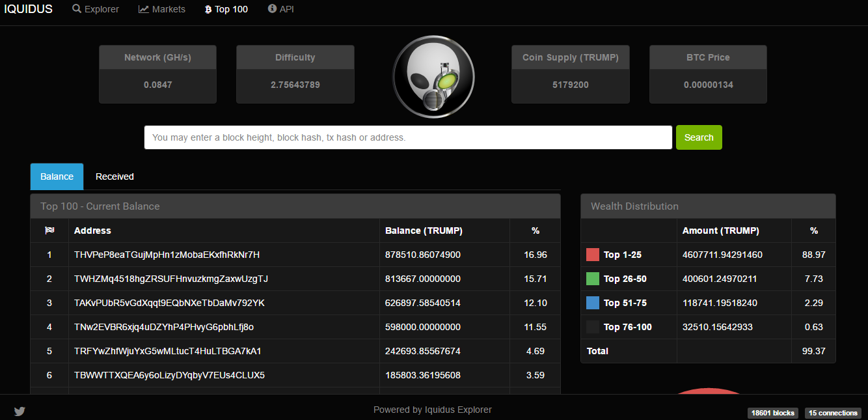Click the red pie chart segment
The width and height of the screenshot is (868, 420).
[x=708, y=391]
